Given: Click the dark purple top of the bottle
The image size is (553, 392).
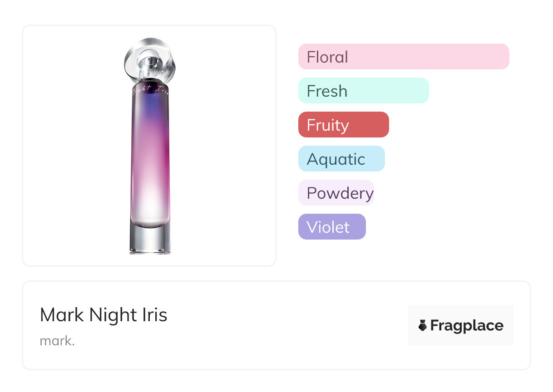Looking at the screenshot, I should point(150,102).
